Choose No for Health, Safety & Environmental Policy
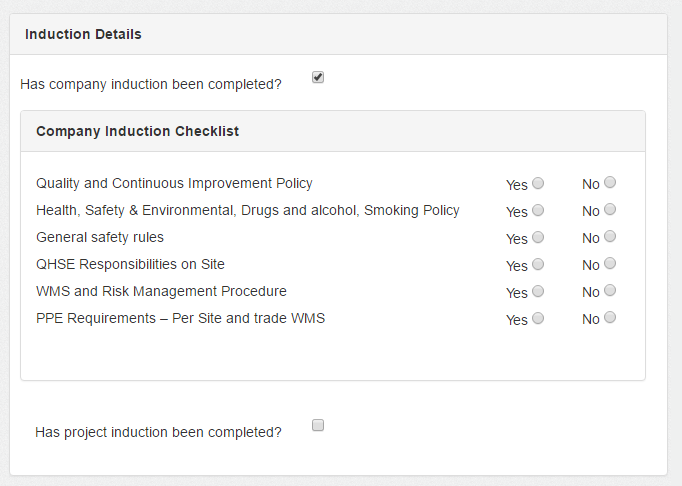Screen dimensions: 682x486 (610, 210)
